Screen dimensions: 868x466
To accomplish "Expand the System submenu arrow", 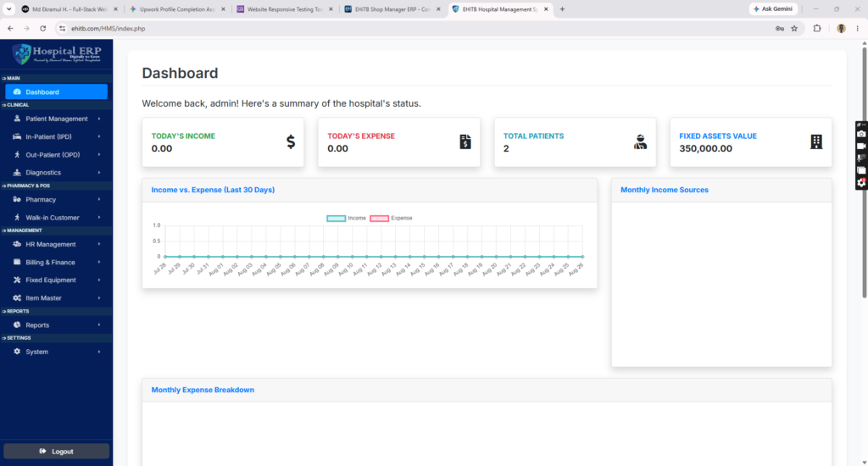I will [x=99, y=352].
